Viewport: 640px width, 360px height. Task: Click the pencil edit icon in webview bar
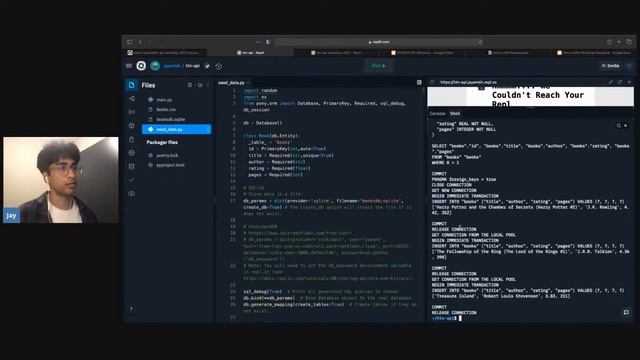[x=611, y=82]
